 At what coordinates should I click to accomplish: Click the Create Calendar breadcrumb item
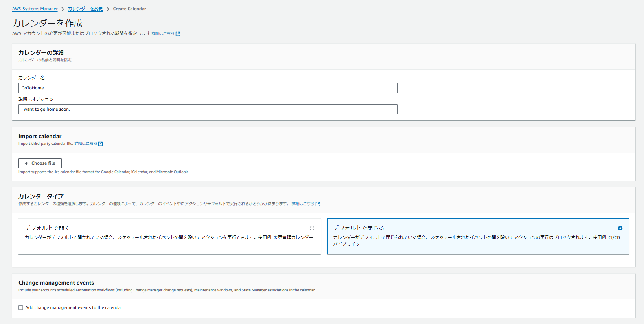click(129, 9)
